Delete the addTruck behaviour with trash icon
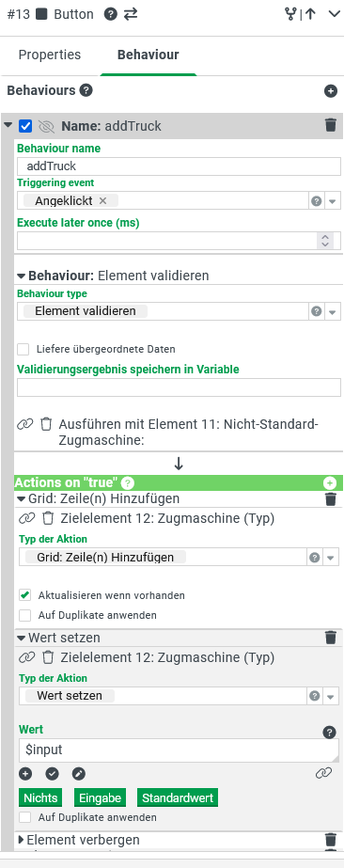344x868 pixels. coord(331,125)
